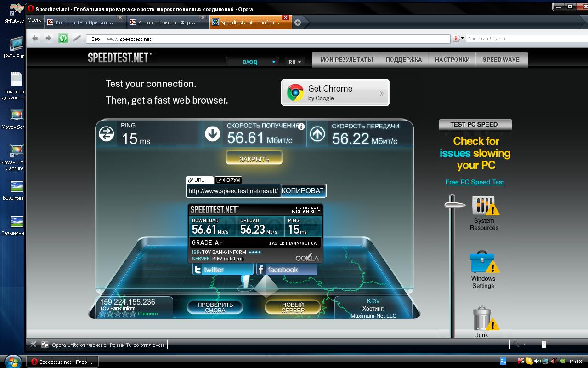
Task: Click the Kaspersky tray icon
Action: [x=521, y=362]
